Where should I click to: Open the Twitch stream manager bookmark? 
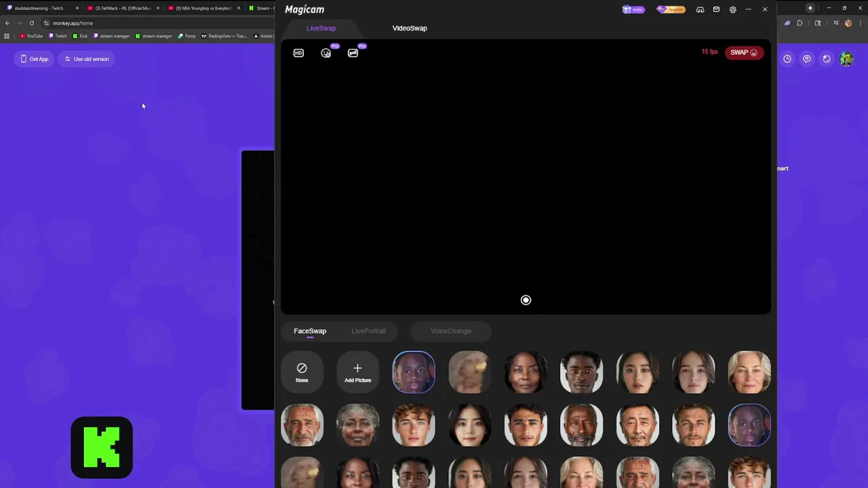(111, 36)
